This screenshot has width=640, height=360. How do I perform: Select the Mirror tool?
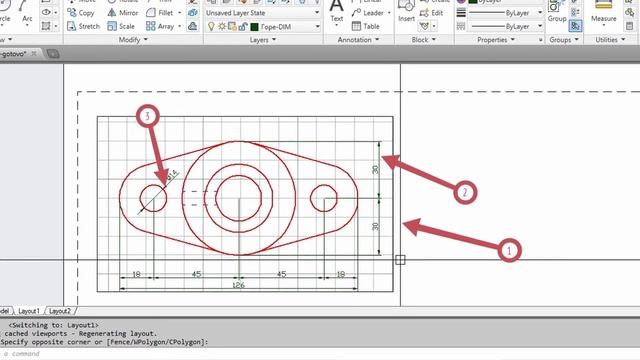pos(122,13)
